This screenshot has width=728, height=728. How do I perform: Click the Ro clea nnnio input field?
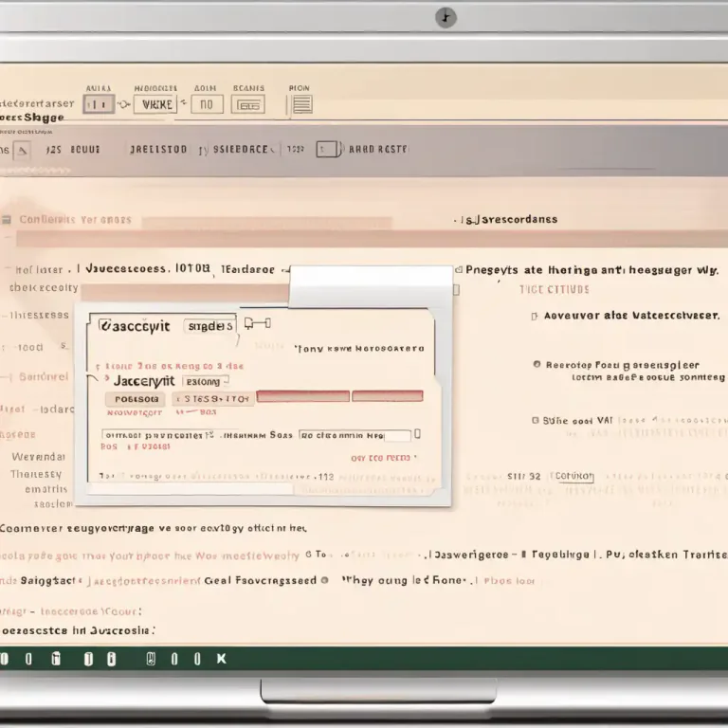355,435
